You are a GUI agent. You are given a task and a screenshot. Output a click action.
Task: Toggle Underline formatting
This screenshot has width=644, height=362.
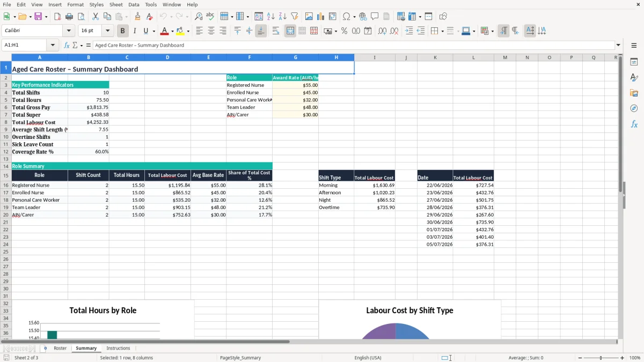[x=145, y=31]
